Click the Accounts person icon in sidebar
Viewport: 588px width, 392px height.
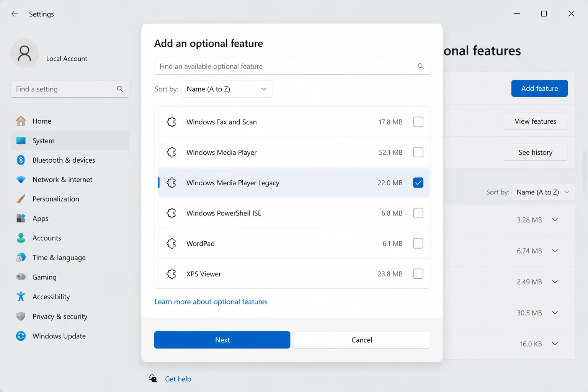(21, 238)
